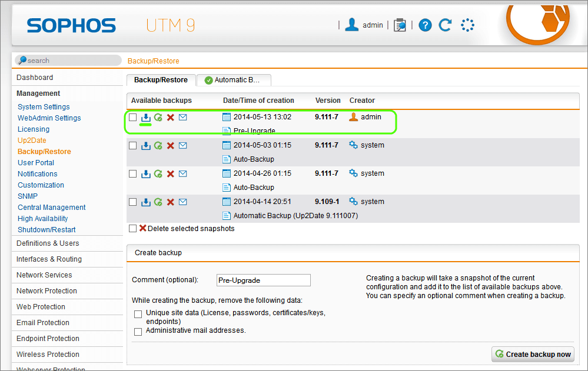Open Notifications settings
Image resolution: width=588 pixels, height=371 pixels.
click(38, 174)
